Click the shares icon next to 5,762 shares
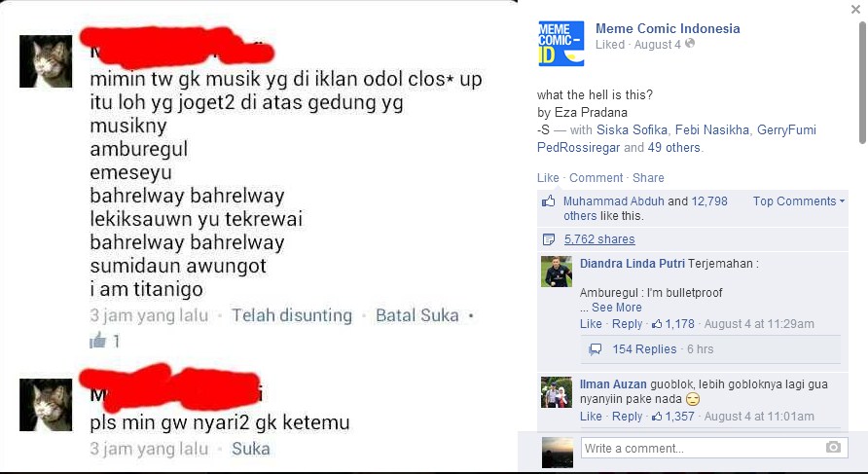 [549, 239]
